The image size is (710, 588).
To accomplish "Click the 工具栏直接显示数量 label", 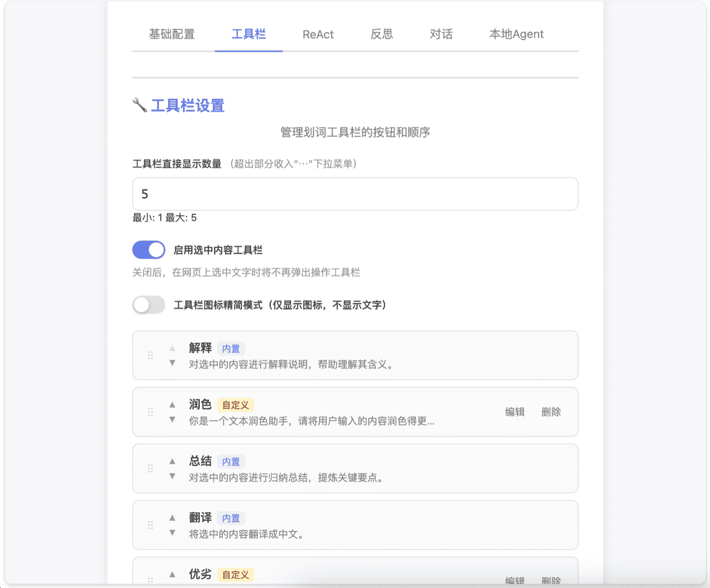I will [x=177, y=164].
